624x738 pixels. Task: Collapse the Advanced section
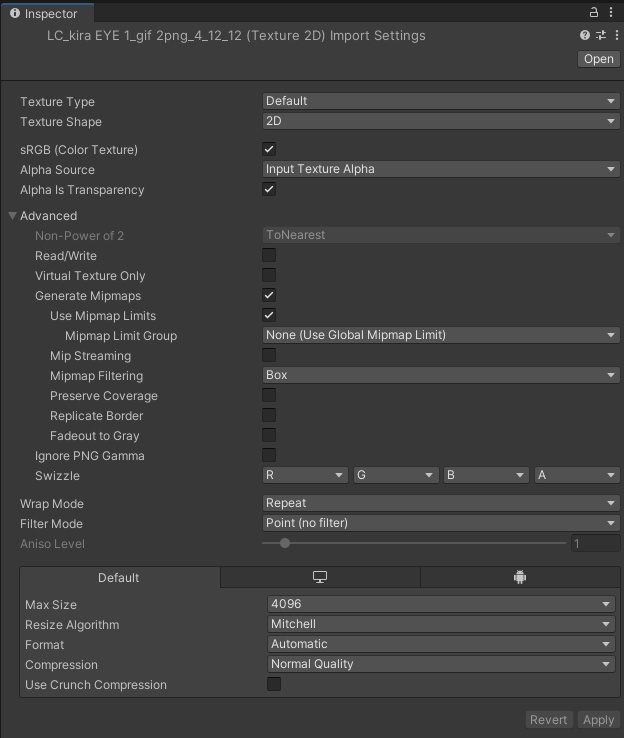[x=13, y=216]
